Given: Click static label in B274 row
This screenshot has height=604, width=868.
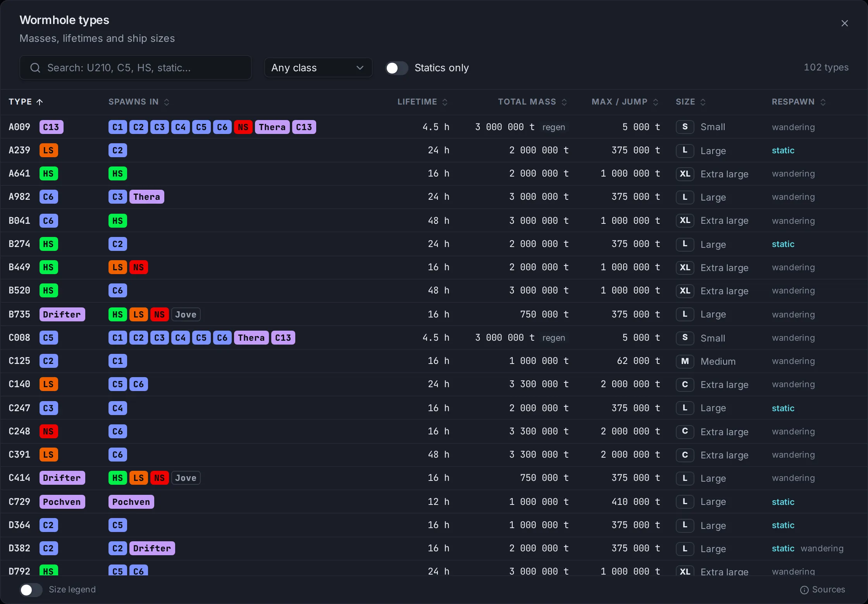Looking at the screenshot, I should point(783,244).
